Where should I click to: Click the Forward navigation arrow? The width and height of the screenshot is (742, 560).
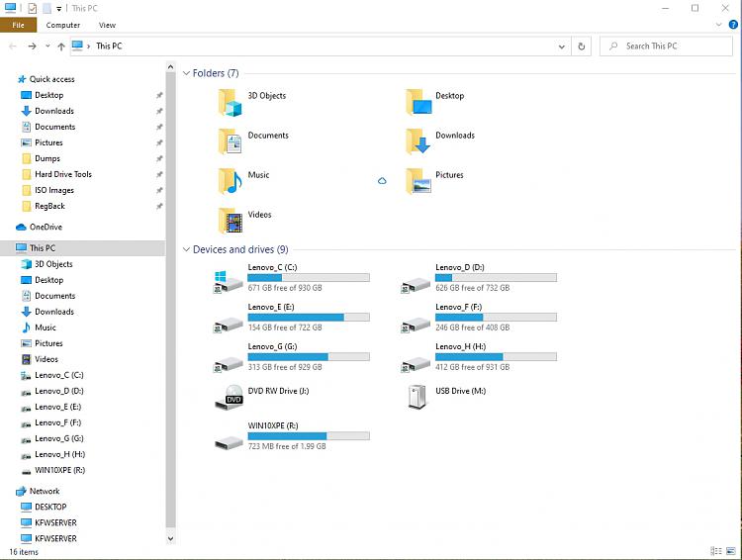tap(32, 47)
